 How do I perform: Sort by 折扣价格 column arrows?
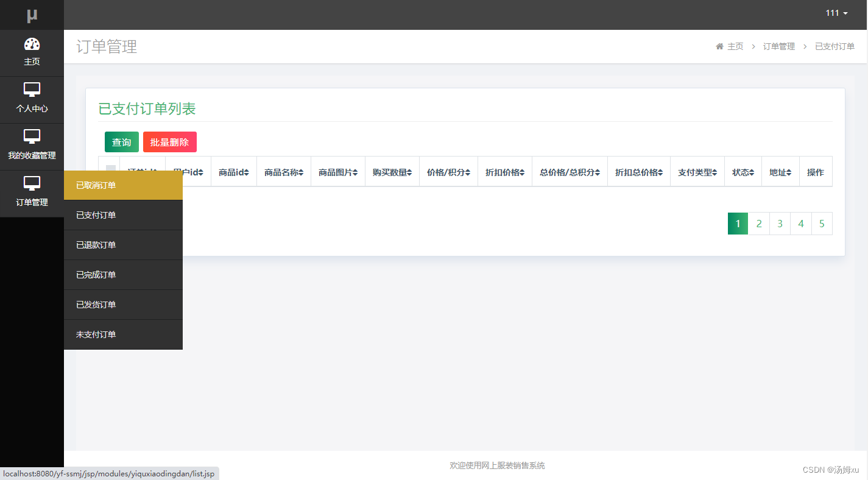[522, 173]
